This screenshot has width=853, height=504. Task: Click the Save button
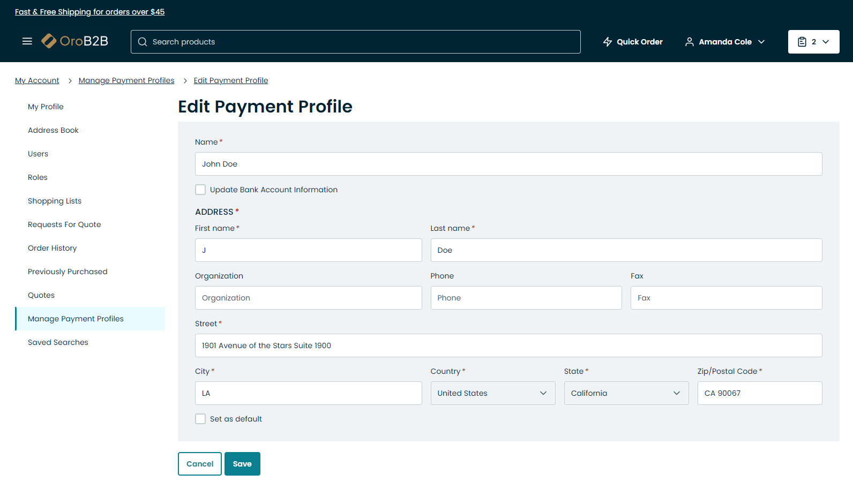pyautogui.click(x=242, y=464)
